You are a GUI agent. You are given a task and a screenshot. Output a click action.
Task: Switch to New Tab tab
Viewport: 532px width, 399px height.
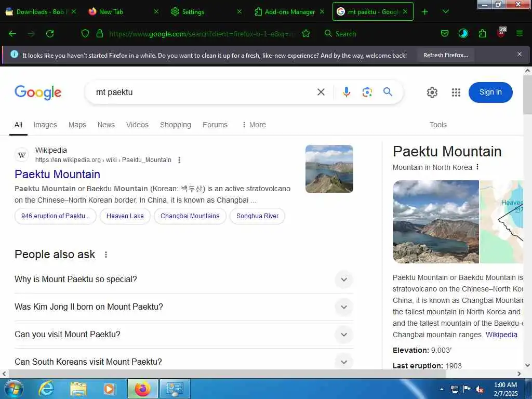click(x=123, y=12)
